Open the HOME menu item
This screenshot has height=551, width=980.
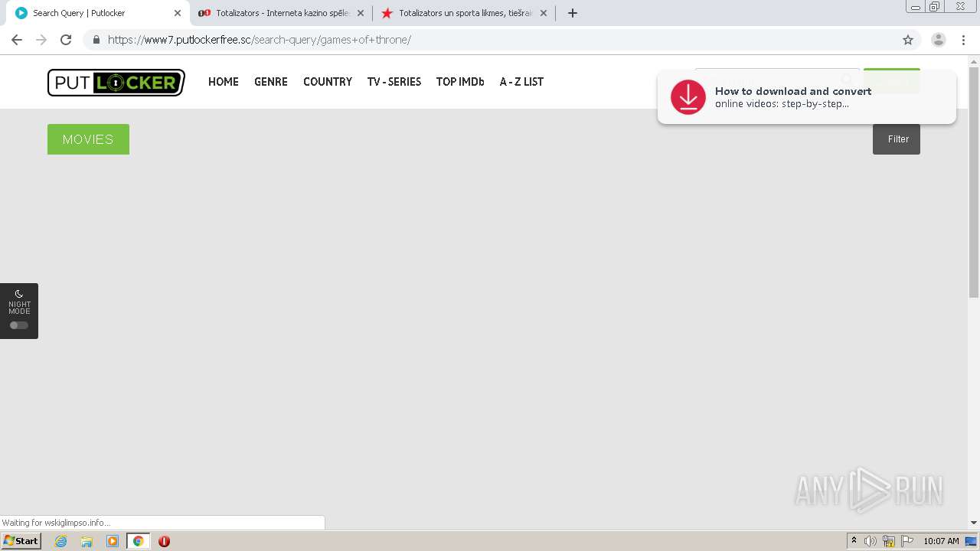tap(224, 82)
